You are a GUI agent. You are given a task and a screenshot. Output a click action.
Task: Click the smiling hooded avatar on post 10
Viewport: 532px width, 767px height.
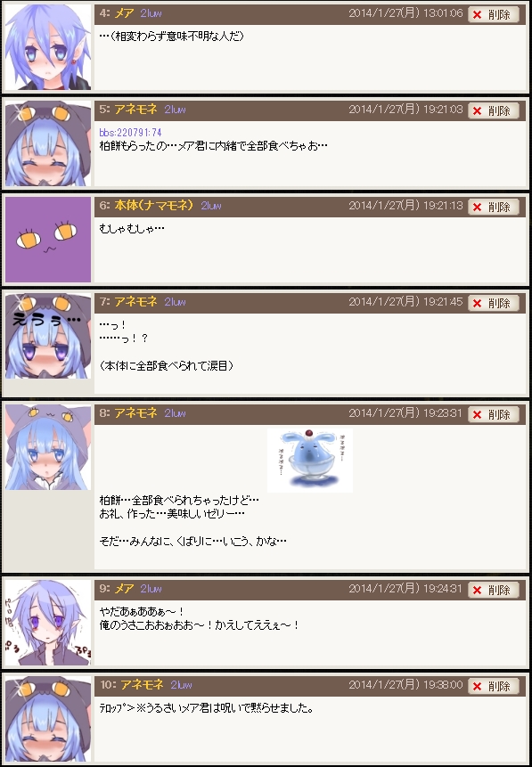pos(48,719)
